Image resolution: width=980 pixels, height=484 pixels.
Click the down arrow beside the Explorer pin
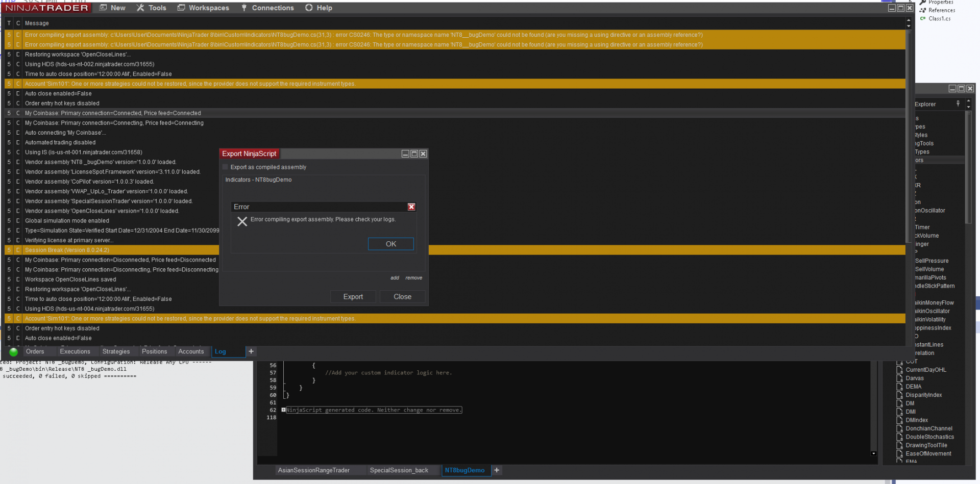click(x=968, y=107)
